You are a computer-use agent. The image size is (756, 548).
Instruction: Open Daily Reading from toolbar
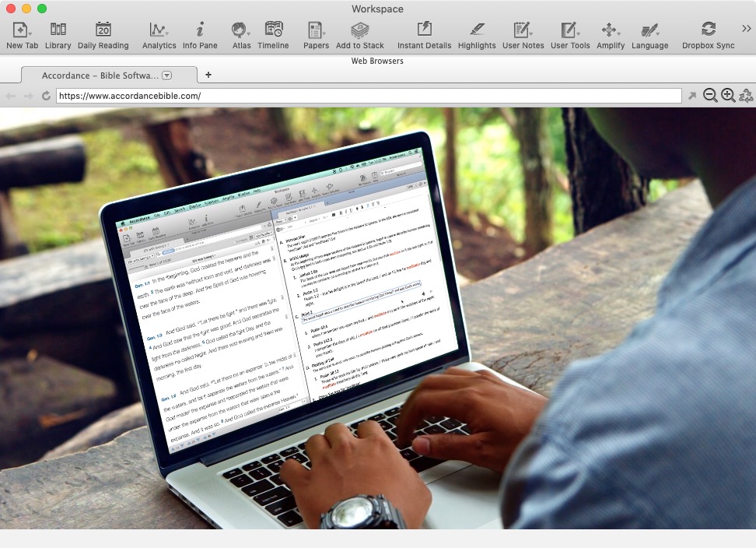click(103, 30)
